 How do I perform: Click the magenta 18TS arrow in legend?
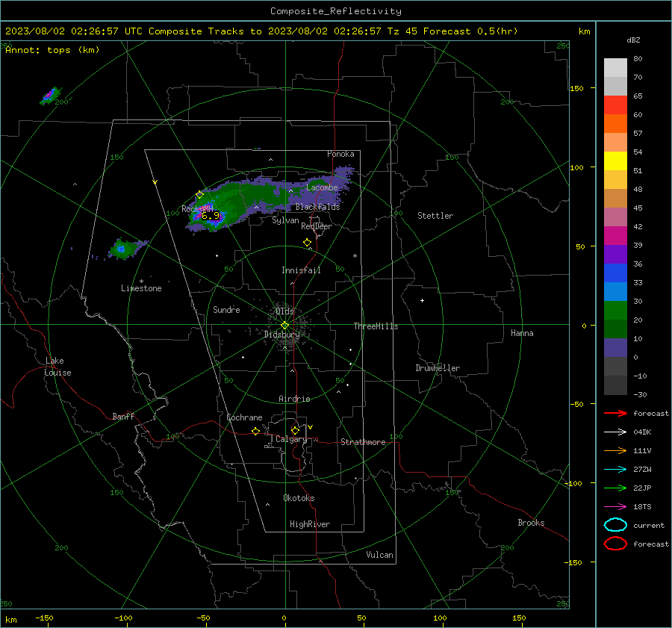615,507
